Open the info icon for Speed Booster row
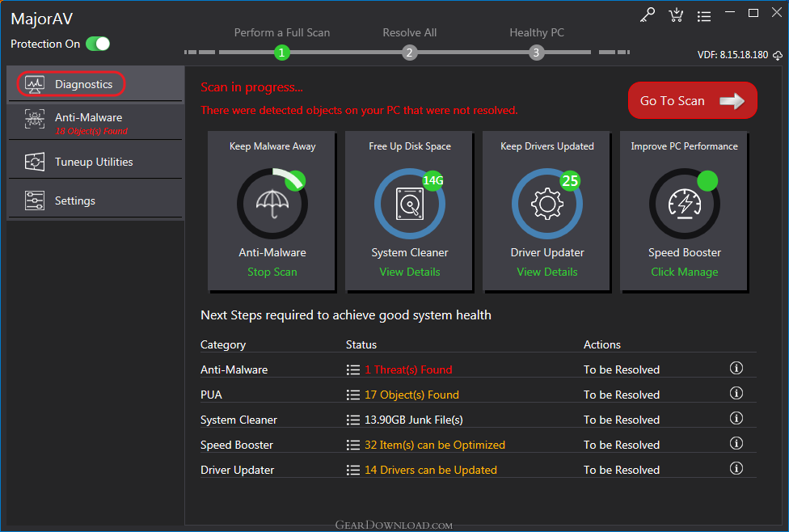The image size is (789, 532). coord(736,443)
